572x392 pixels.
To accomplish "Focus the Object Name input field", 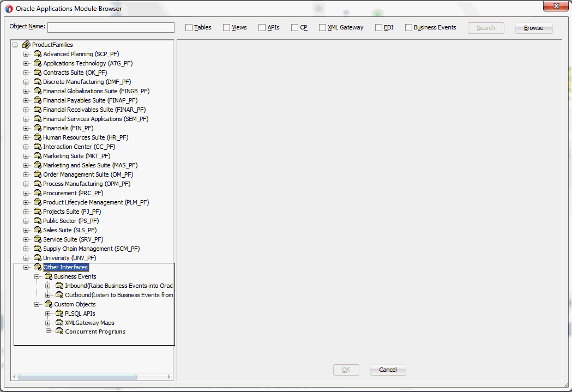I will [x=111, y=27].
